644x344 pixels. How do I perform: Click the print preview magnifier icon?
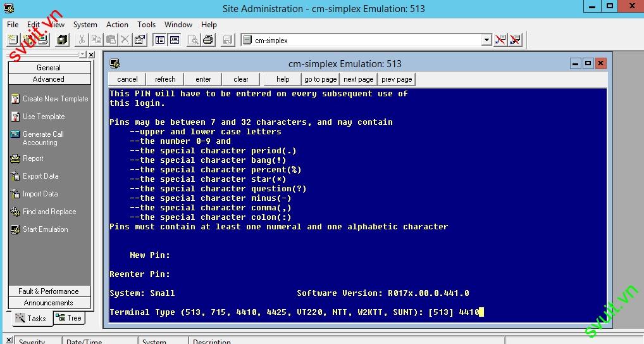point(193,40)
